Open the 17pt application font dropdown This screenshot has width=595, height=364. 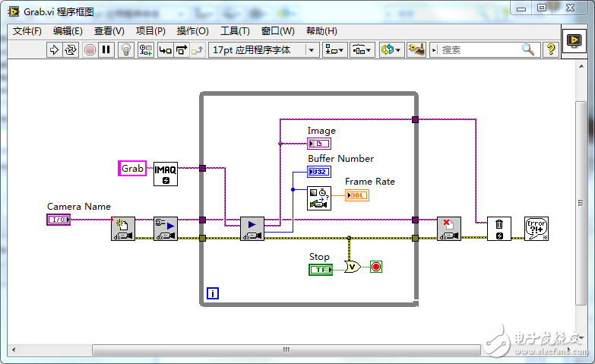point(264,49)
